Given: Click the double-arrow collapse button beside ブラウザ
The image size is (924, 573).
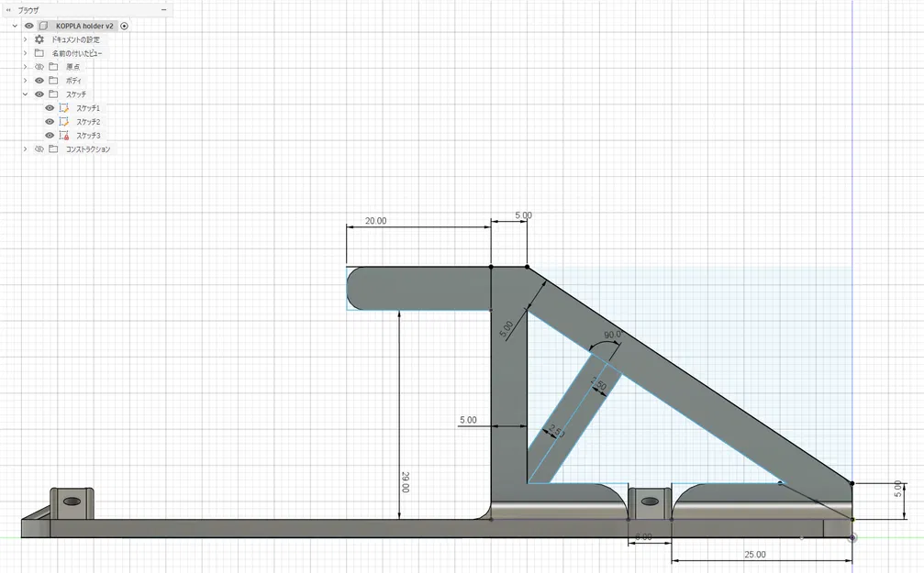Looking at the screenshot, I should pyautogui.click(x=8, y=10).
